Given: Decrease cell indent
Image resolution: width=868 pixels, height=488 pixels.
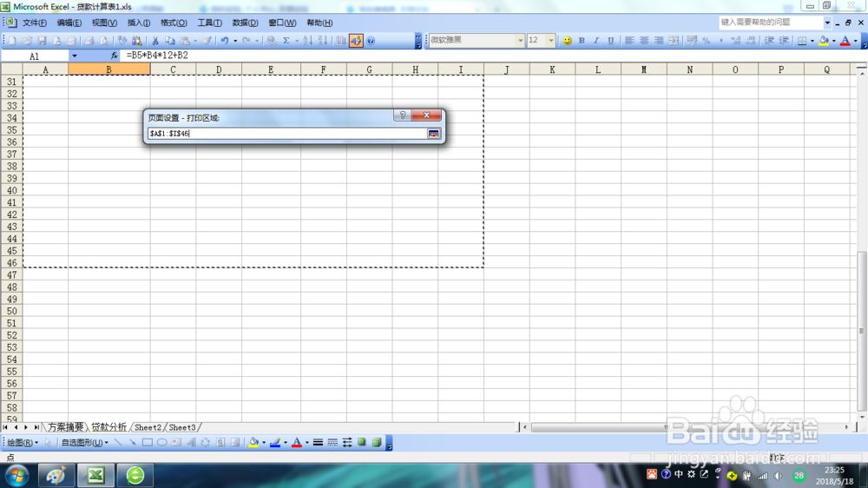Looking at the screenshot, I should [769, 41].
